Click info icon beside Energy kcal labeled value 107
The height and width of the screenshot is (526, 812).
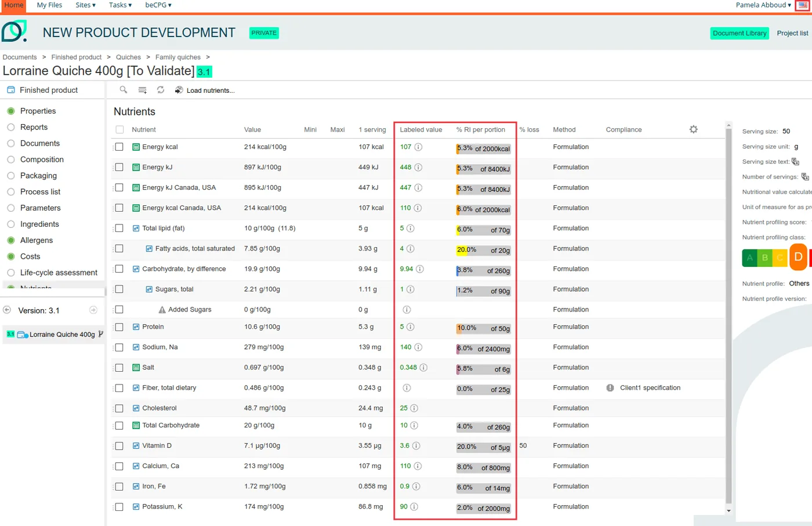click(x=418, y=147)
